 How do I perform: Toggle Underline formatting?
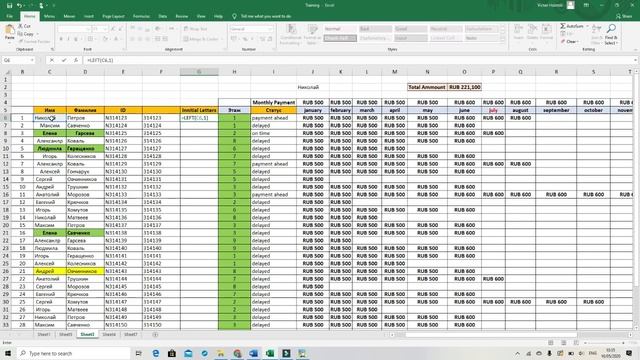[76, 39]
